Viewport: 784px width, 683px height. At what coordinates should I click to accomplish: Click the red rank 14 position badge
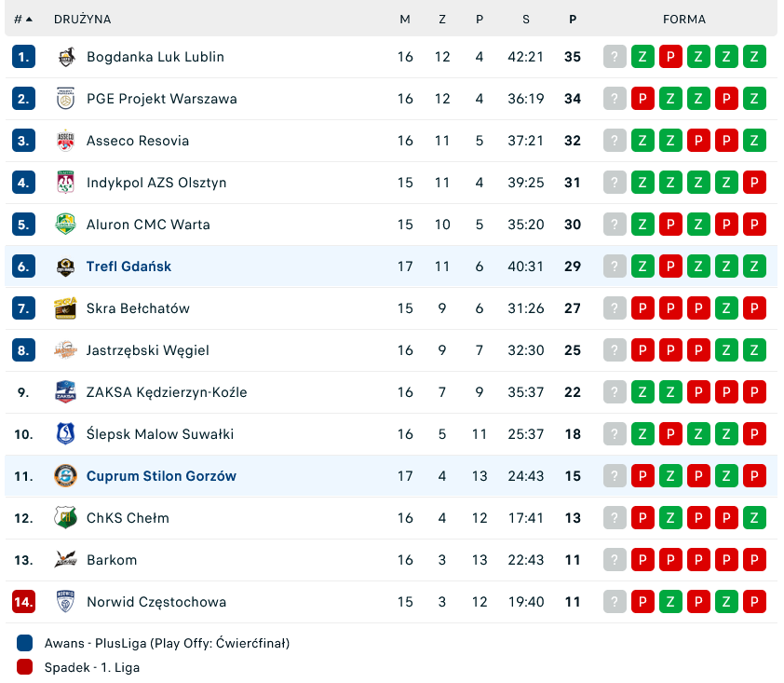[24, 602]
